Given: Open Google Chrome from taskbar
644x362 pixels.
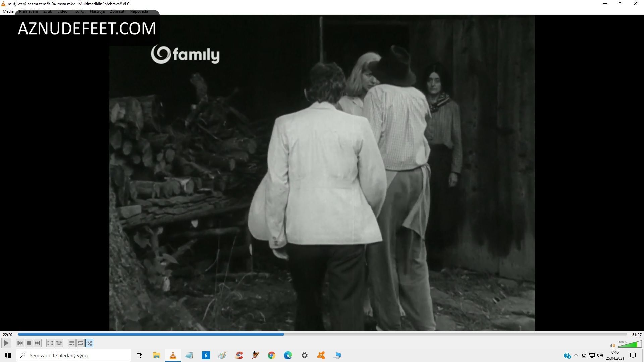Looking at the screenshot, I should (272, 355).
